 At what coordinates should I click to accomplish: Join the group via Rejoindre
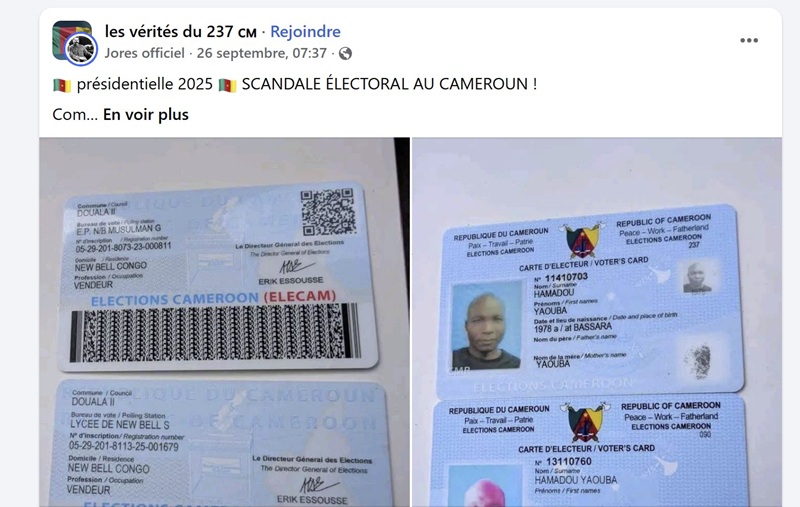pos(305,32)
